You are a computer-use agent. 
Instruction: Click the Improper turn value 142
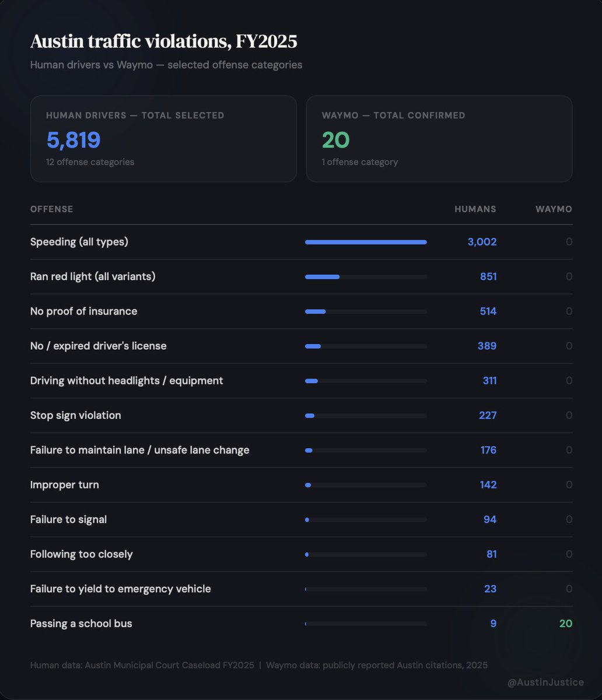point(488,485)
